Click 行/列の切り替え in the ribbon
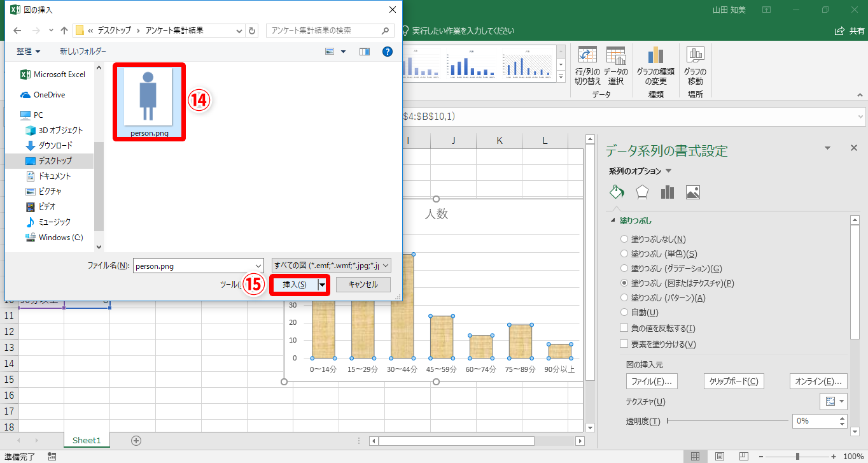The width and height of the screenshot is (868, 463). point(587,66)
